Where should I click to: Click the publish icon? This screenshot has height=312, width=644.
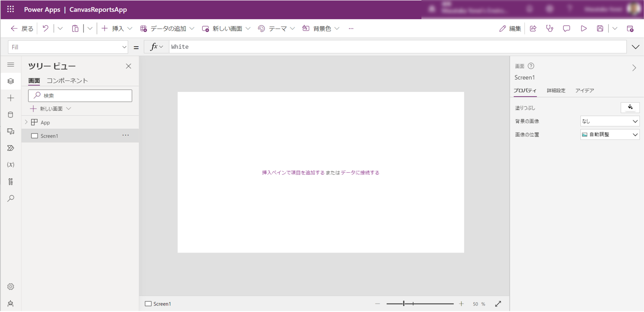point(630,29)
